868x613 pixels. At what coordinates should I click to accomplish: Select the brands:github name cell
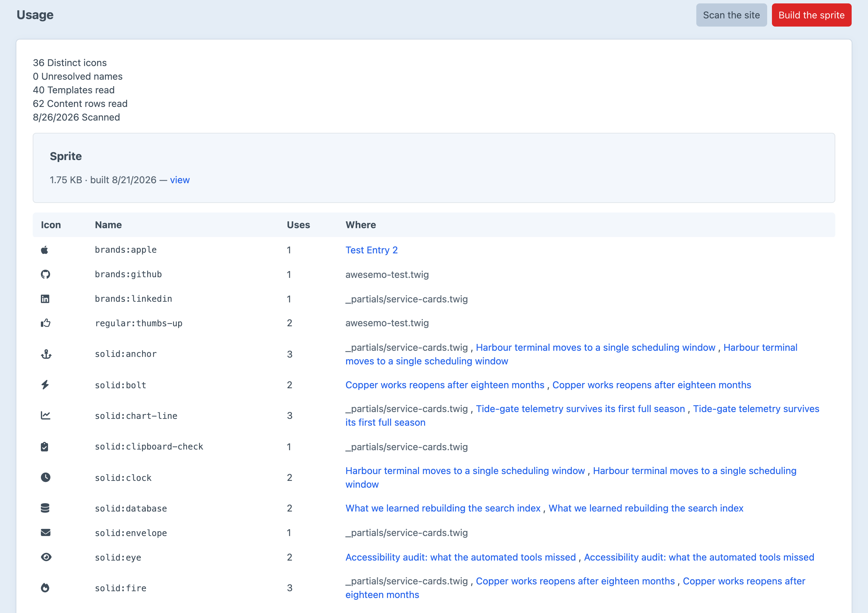128,274
